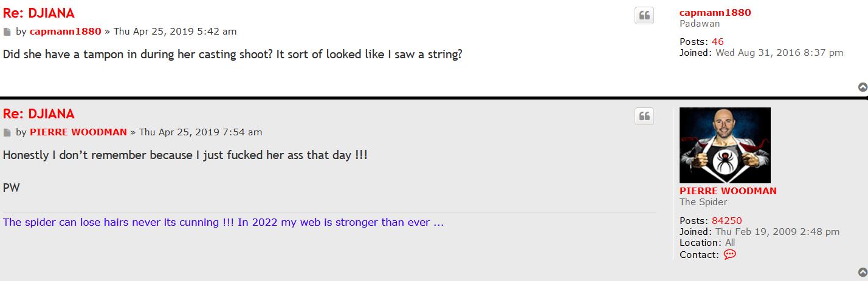The image size is (868, 281).
Task: View capmann1880's 46 posts
Action: point(717,41)
